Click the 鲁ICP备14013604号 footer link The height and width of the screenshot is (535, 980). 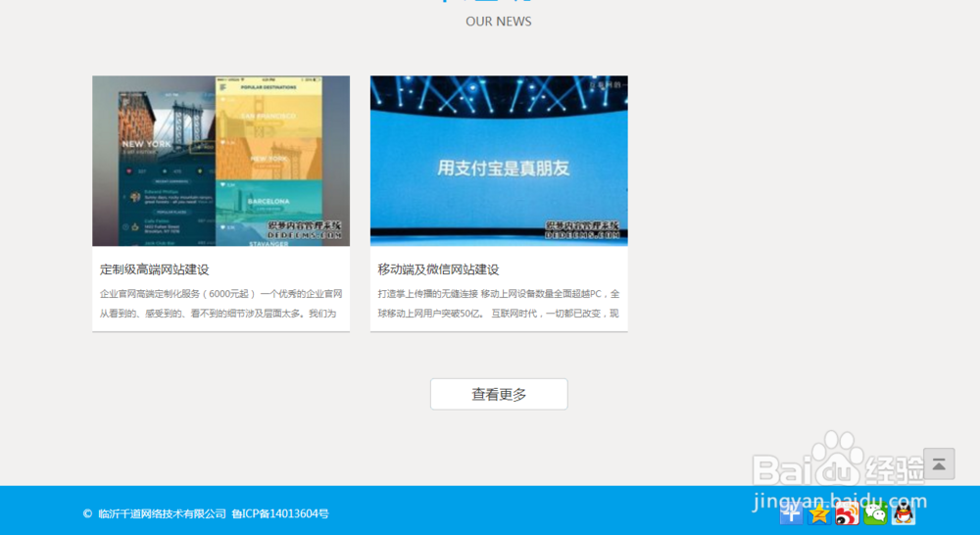(280, 513)
